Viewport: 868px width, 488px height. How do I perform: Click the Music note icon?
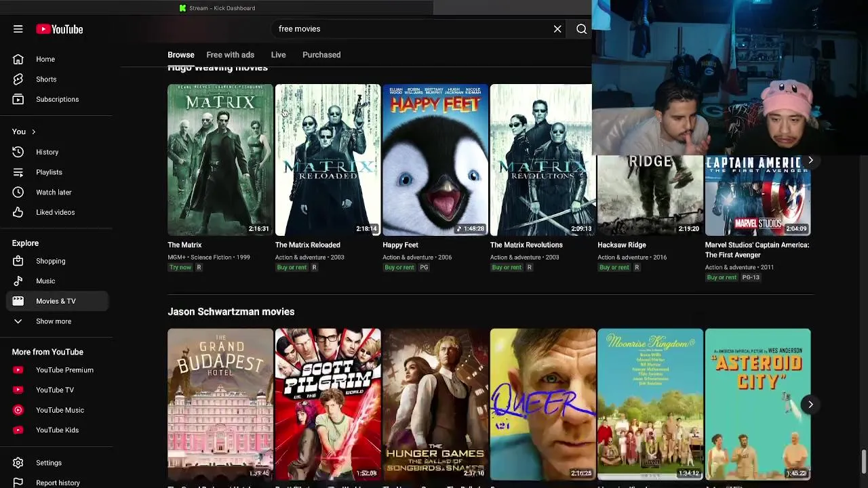pos(18,281)
